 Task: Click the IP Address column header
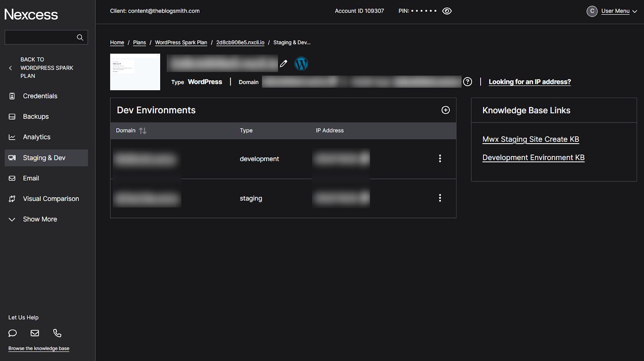click(x=330, y=131)
